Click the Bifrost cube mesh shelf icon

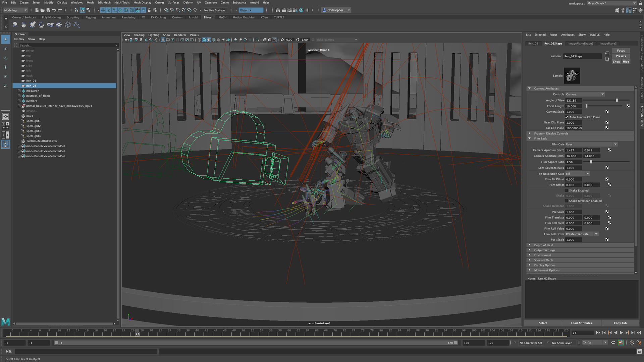point(67,25)
